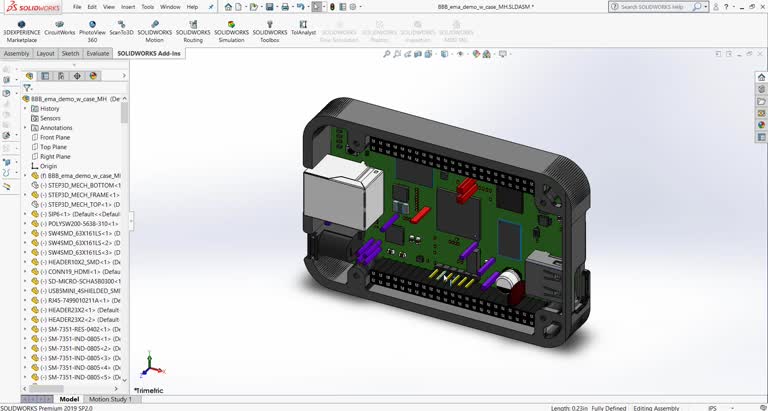Viewport: 768px width, 411px height.
Task: Click Zoom to Fit in the view toolbar
Action: coord(386,54)
